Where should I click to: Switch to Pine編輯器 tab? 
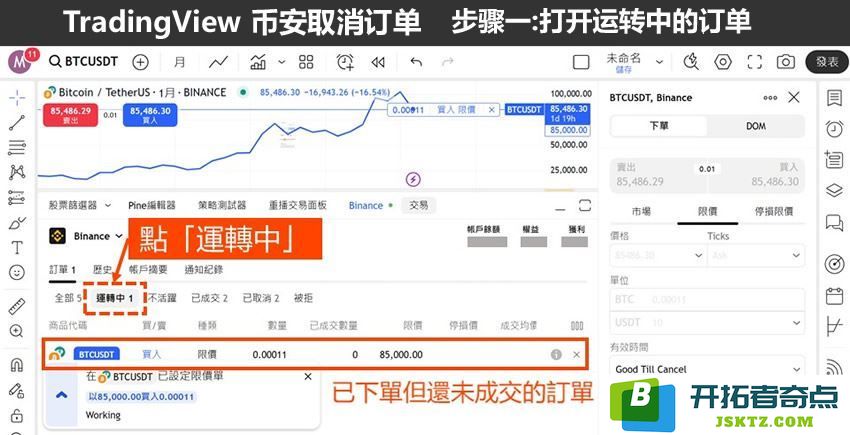[x=152, y=205]
